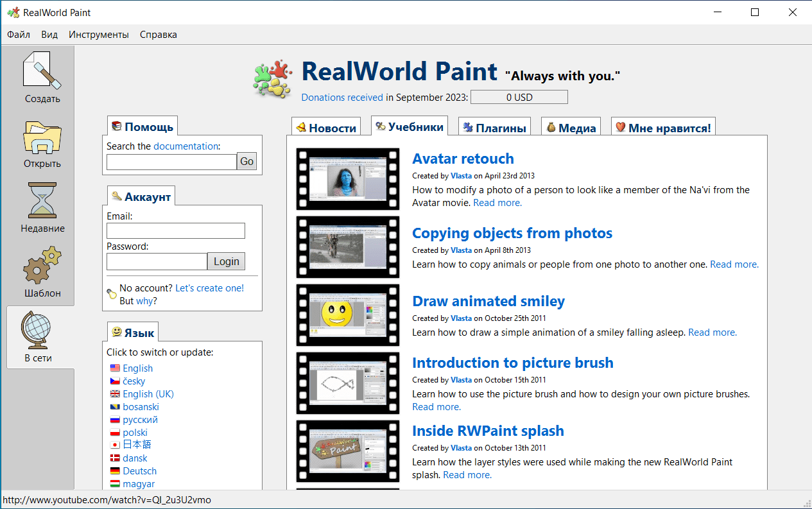Select the Недавние hourglass icon
Viewport: 812px width, 509px height.
coord(42,200)
